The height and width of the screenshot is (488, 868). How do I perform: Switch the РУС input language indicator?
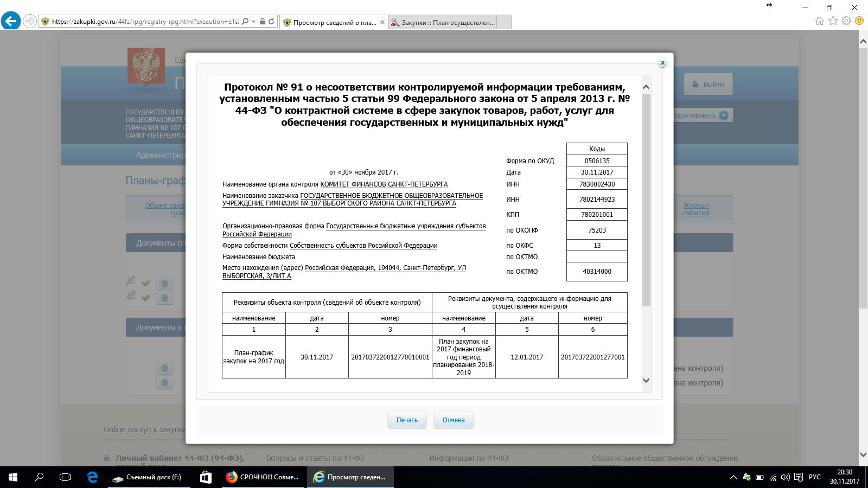coord(814,477)
